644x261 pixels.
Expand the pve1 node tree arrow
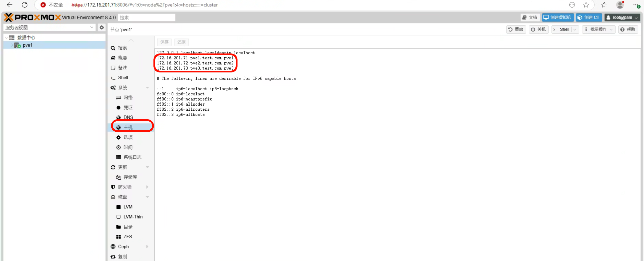tap(12, 45)
